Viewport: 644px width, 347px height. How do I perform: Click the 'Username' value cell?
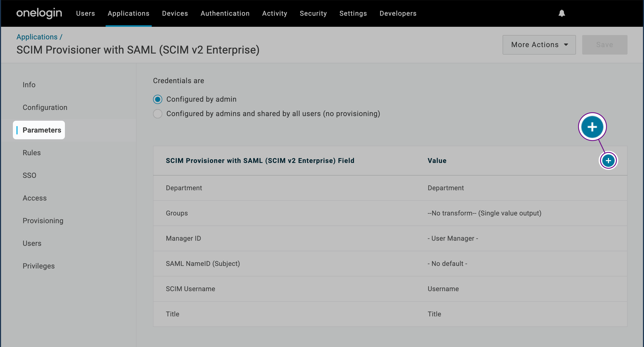(x=443, y=289)
